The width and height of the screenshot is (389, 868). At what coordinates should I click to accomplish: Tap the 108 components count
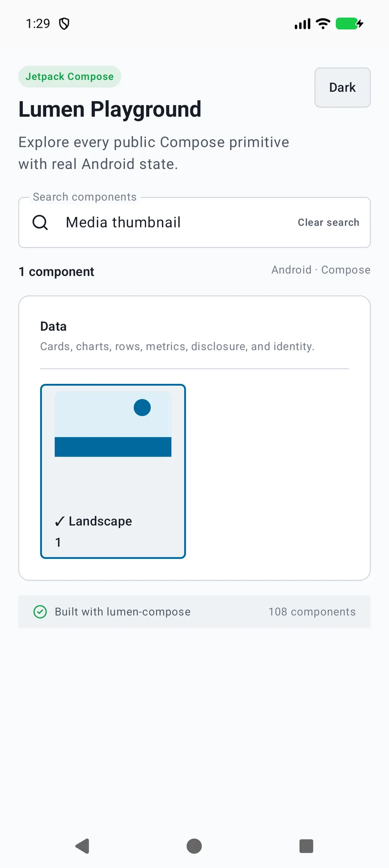tap(312, 612)
